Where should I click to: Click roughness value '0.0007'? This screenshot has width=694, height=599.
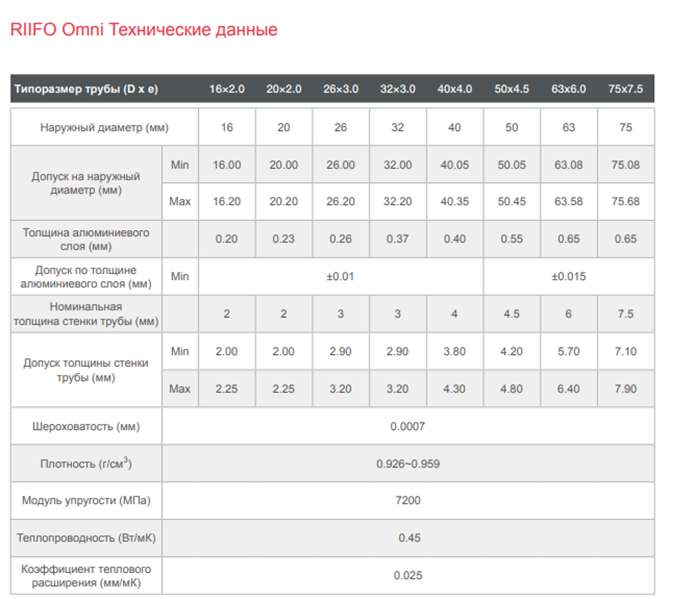click(408, 427)
